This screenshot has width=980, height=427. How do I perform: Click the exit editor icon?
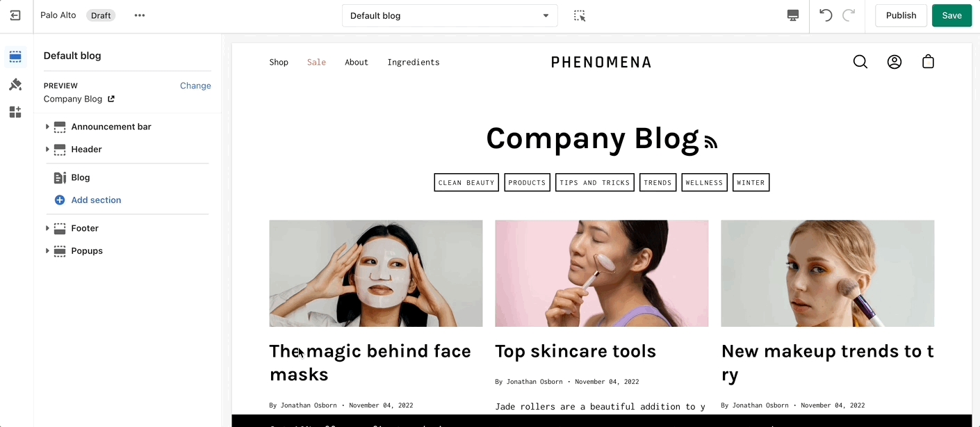pyautogui.click(x=15, y=15)
